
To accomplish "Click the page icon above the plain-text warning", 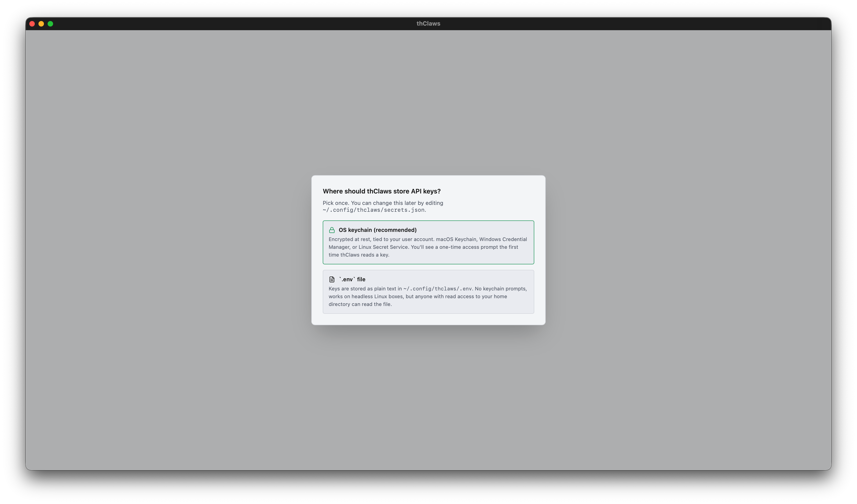I will tap(332, 279).
